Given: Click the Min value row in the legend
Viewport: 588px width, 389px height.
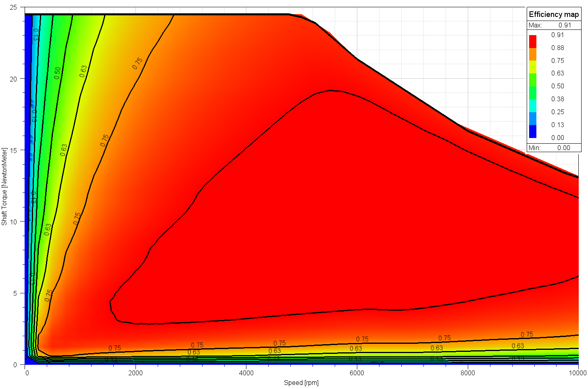Looking at the screenshot, I should pyautogui.click(x=554, y=148).
